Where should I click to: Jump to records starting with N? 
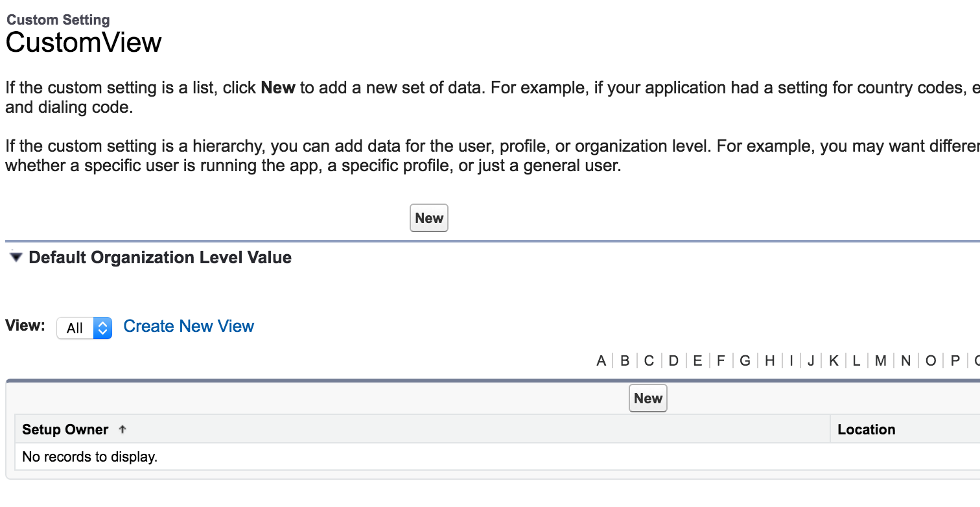point(905,360)
